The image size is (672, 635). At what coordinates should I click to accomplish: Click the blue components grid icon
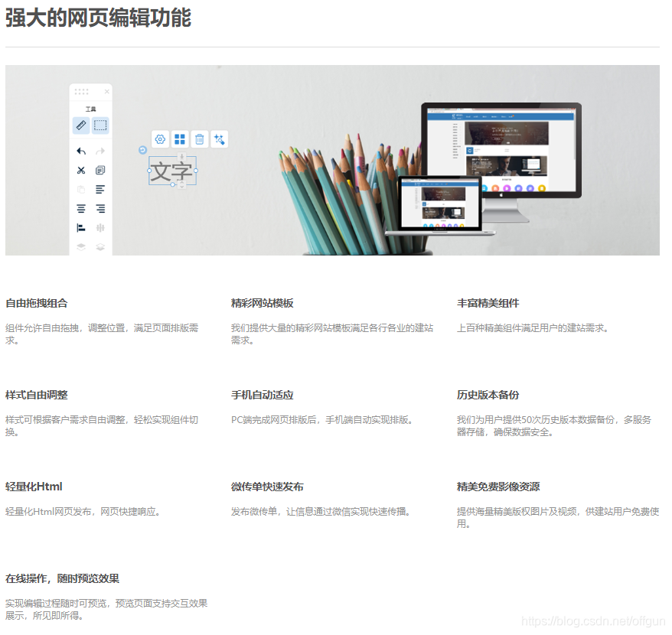pos(180,139)
